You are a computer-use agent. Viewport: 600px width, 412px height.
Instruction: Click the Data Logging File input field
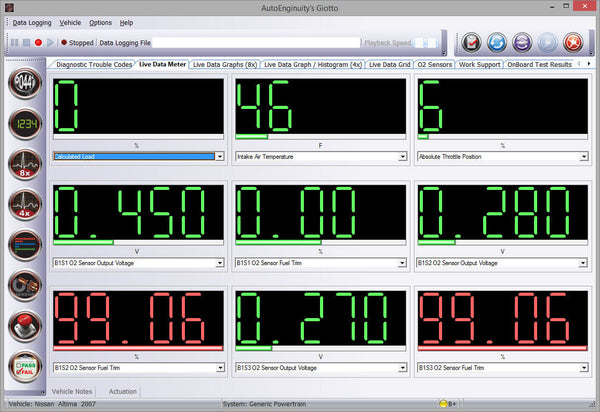pyautogui.click(x=256, y=42)
